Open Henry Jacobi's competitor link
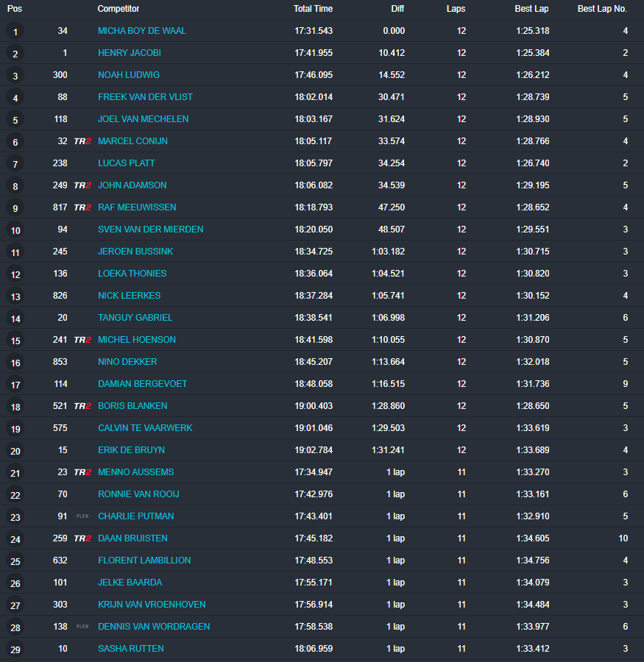Screen dimensions: 644x662 [x=130, y=53]
